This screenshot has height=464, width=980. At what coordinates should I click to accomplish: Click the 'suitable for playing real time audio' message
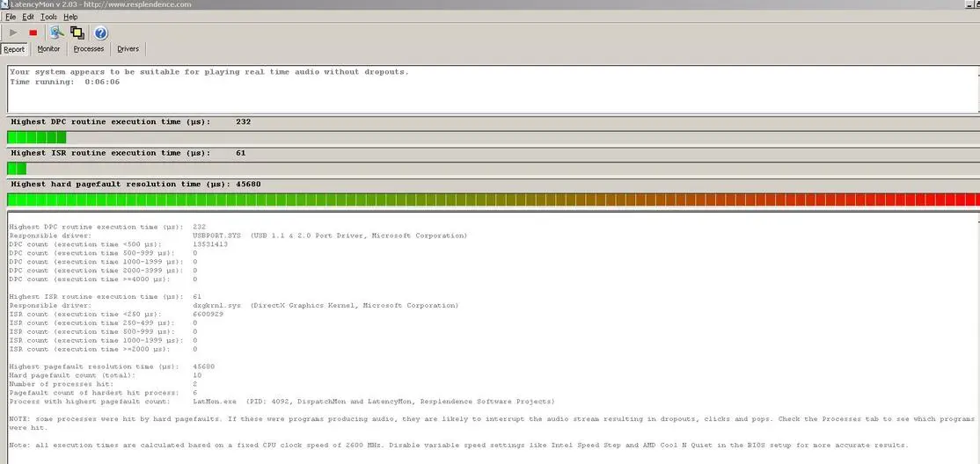click(209, 72)
